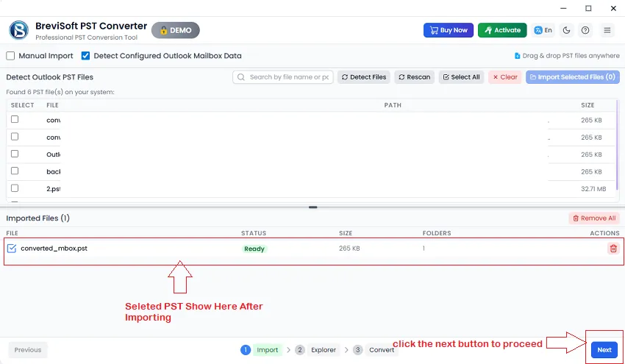625x364 pixels.
Task: Click the STATUS column header
Action: pos(254,233)
